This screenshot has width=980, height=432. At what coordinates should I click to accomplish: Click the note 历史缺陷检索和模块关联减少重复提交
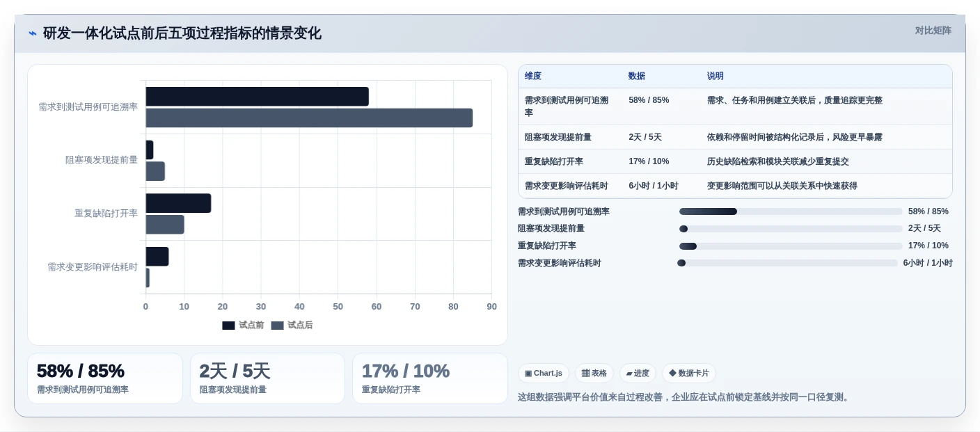778,161
